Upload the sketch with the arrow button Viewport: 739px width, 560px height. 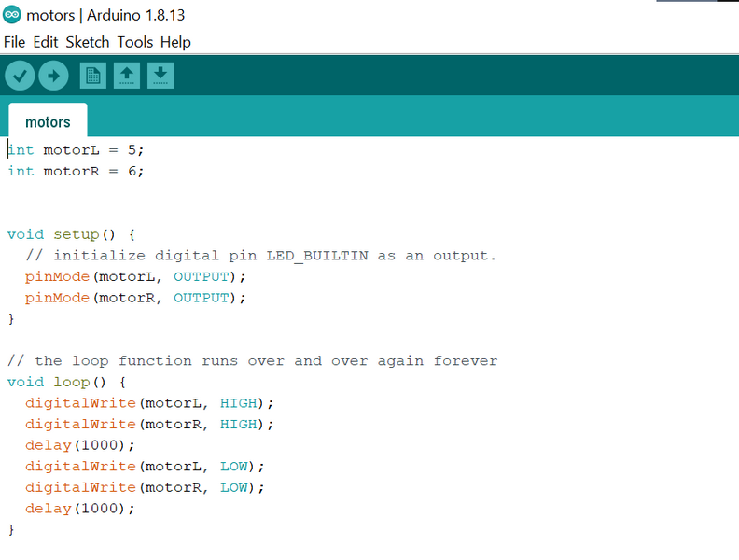53,76
